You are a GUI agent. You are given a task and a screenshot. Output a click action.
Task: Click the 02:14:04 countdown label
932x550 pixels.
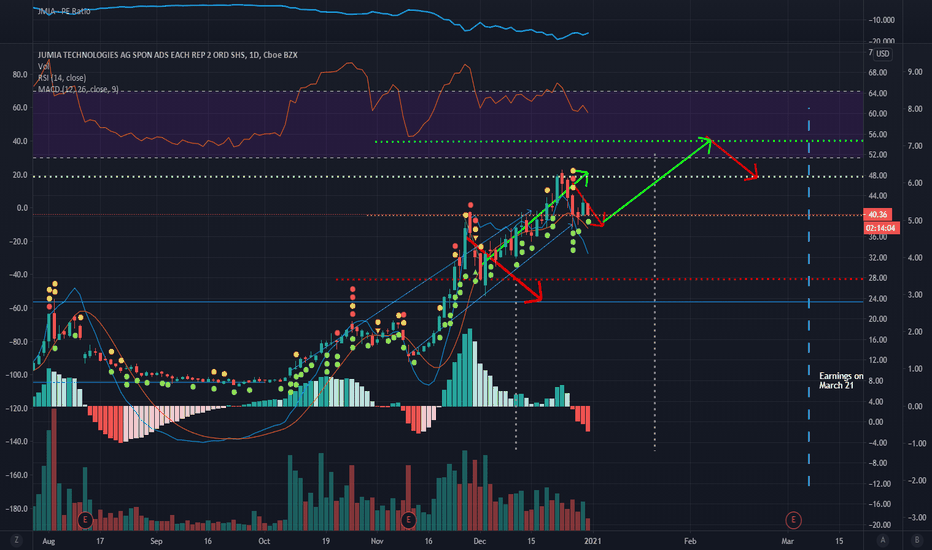tap(881, 228)
